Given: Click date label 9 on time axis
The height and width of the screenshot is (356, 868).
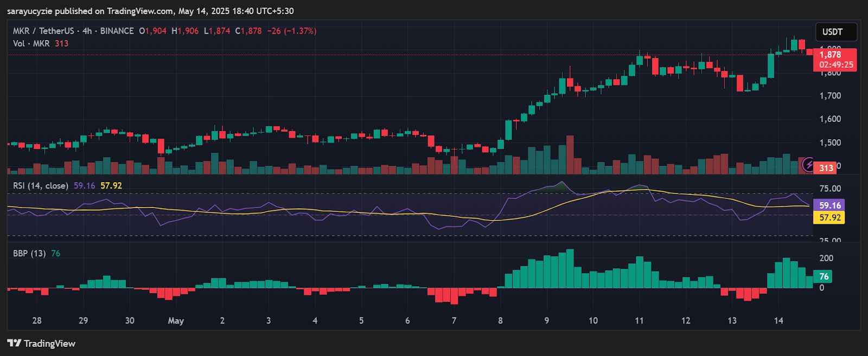Looking at the screenshot, I should tap(547, 320).
